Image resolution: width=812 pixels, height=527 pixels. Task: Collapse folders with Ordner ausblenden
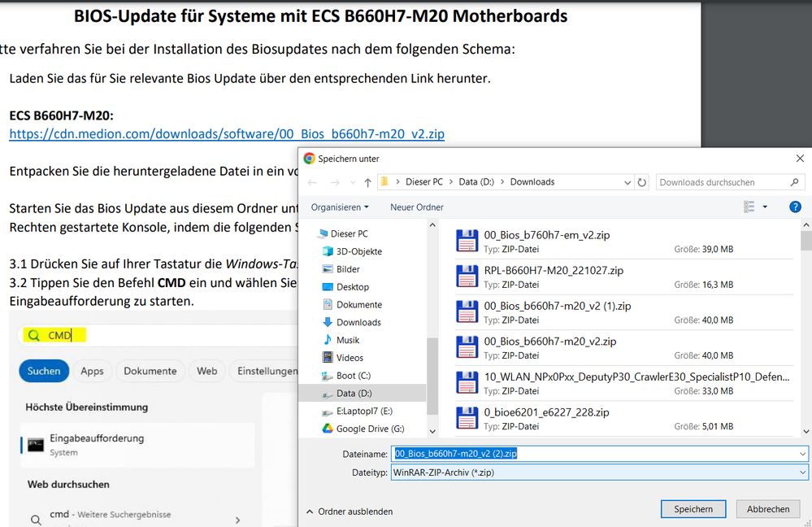tap(350, 512)
